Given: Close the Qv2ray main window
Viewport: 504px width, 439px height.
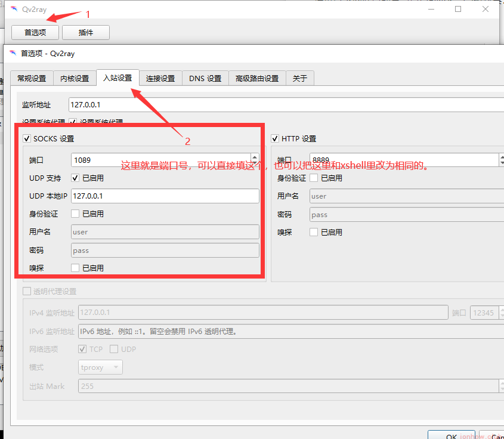Looking at the screenshot, I should [x=486, y=9].
